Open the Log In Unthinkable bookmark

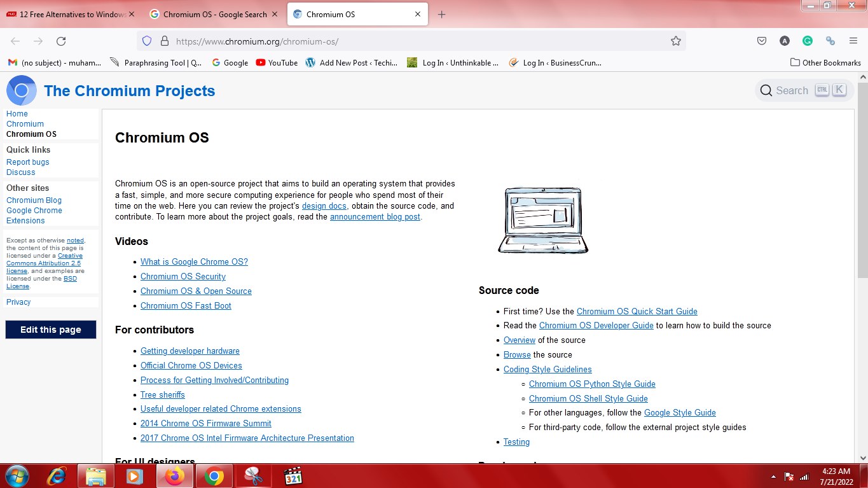click(453, 62)
